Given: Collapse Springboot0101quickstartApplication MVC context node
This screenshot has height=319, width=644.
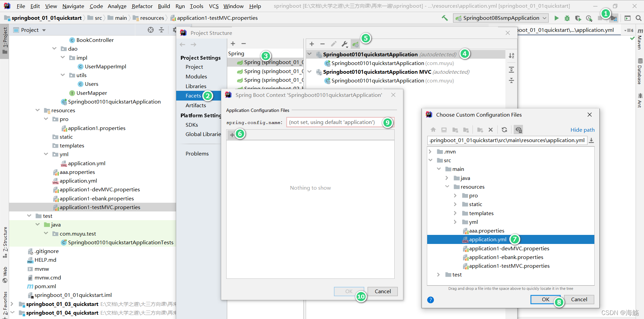Looking at the screenshot, I should 309,71.
